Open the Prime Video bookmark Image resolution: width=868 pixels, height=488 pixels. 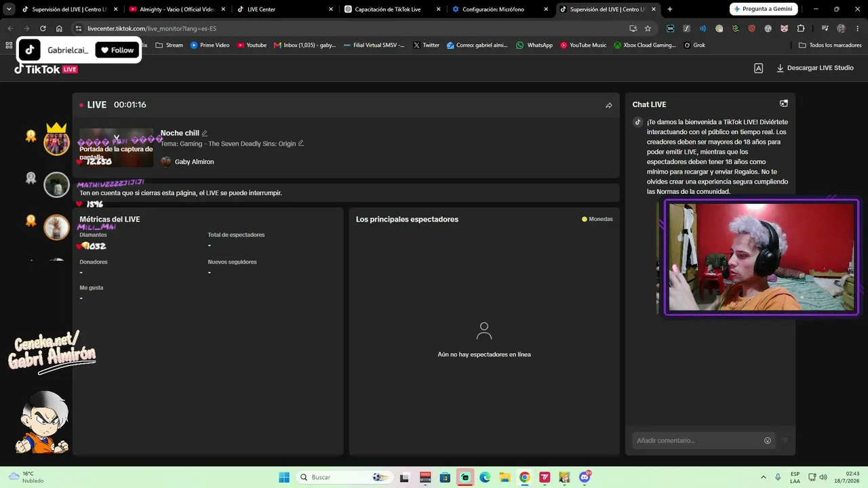(x=210, y=45)
